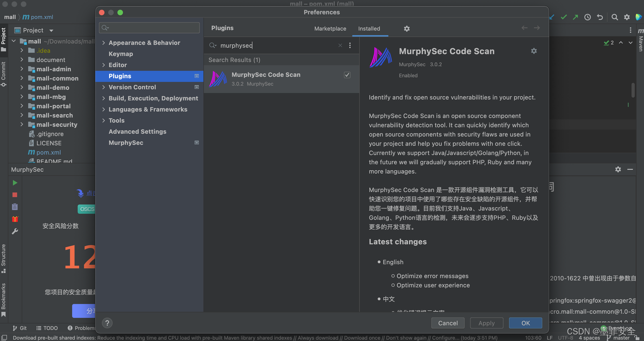Uncheck the MurphySec Code Scan plugin checkbox
The width and height of the screenshot is (644, 341).
[347, 75]
